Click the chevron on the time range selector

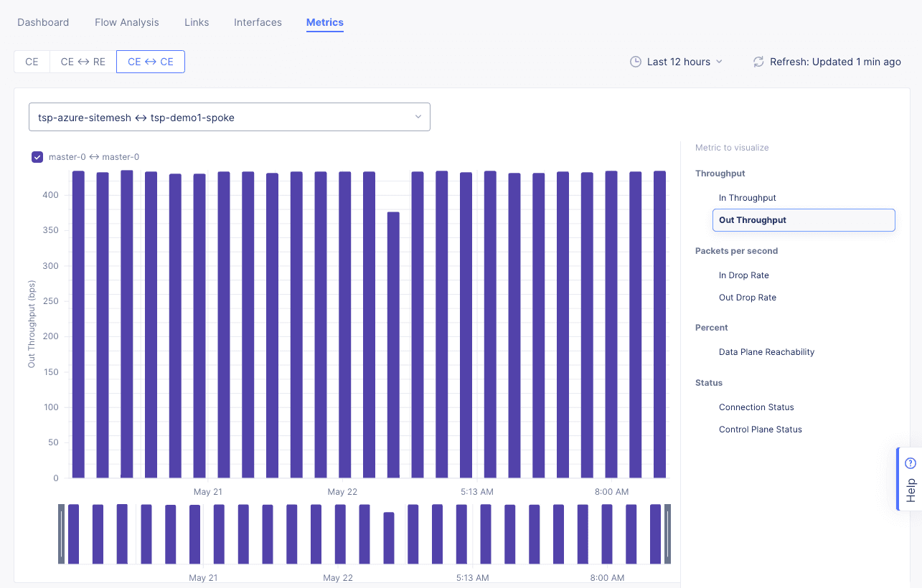click(720, 62)
